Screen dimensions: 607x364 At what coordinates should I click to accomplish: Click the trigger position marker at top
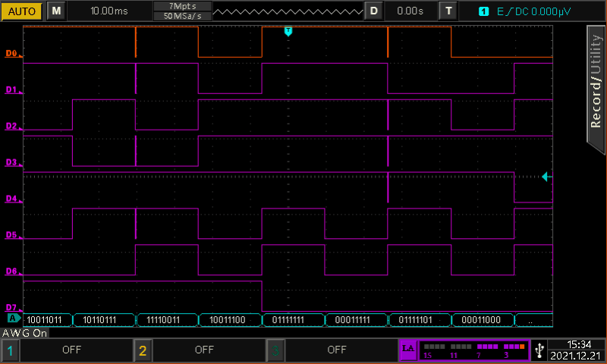pos(288,30)
